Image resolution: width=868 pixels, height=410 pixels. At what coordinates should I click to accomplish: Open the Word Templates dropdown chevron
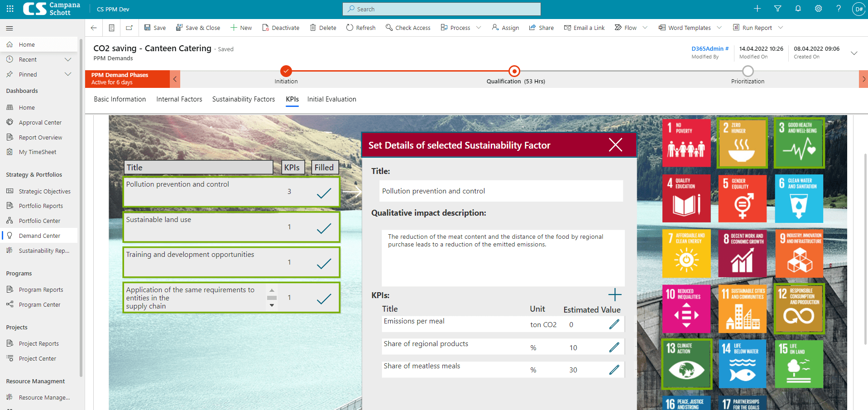click(x=719, y=28)
